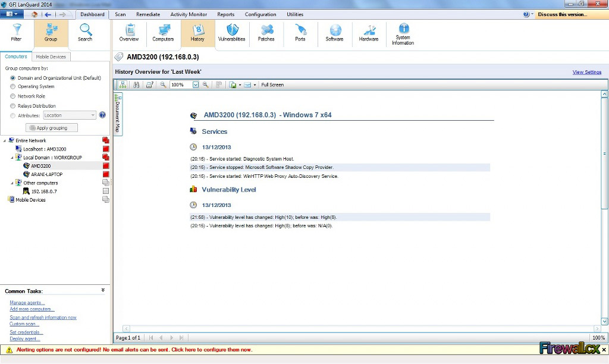Click the warning icon in the alert bar
Screen dimensions: 609x364
click(x=9, y=350)
